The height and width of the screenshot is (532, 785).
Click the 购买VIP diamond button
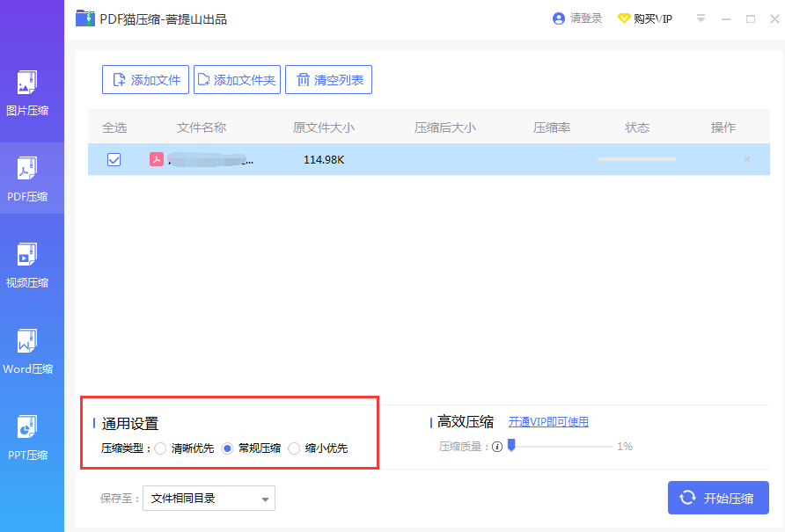645,18
